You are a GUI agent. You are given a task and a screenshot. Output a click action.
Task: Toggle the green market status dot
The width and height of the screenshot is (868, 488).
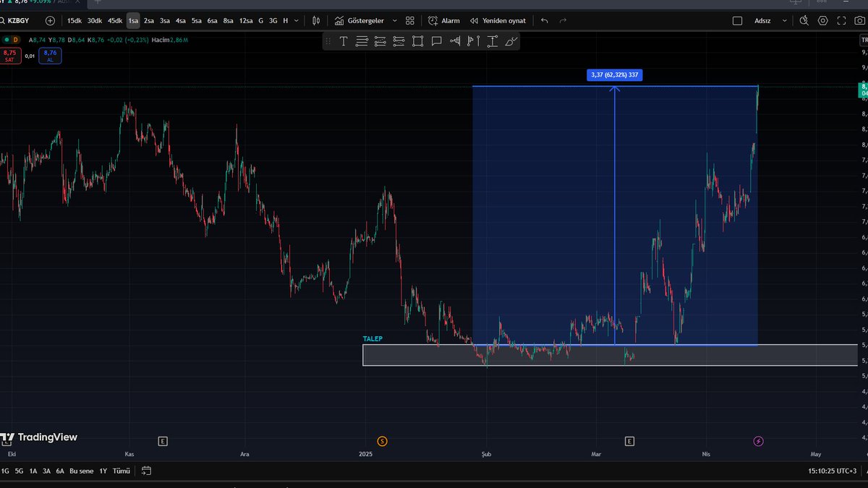click(x=6, y=40)
